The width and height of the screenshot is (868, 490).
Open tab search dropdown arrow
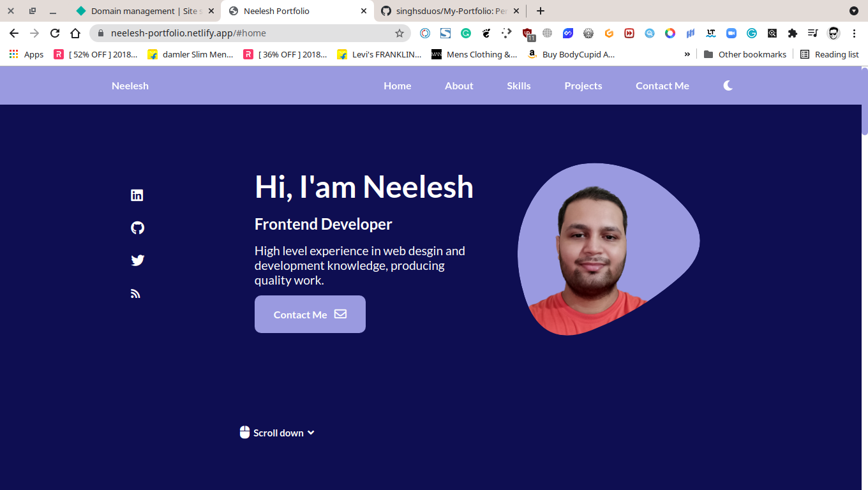coord(854,11)
